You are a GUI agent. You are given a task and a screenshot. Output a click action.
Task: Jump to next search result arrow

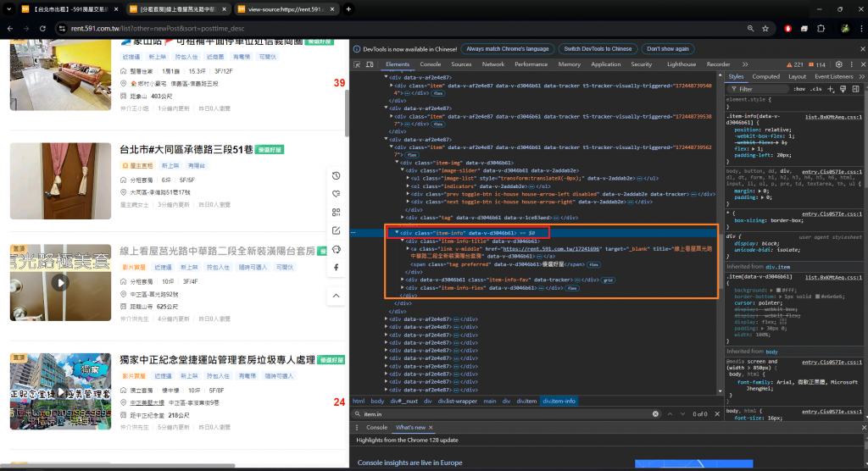pyautogui.click(x=682, y=414)
